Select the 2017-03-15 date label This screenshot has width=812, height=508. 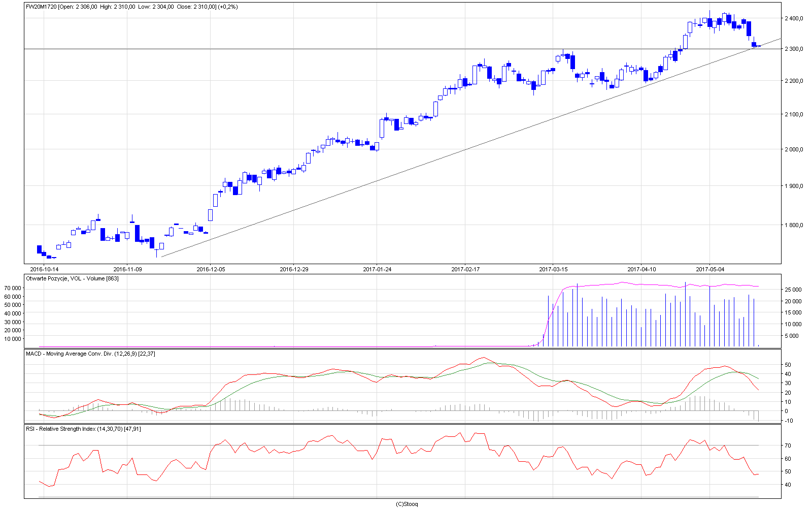pyautogui.click(x=553, y=269)
